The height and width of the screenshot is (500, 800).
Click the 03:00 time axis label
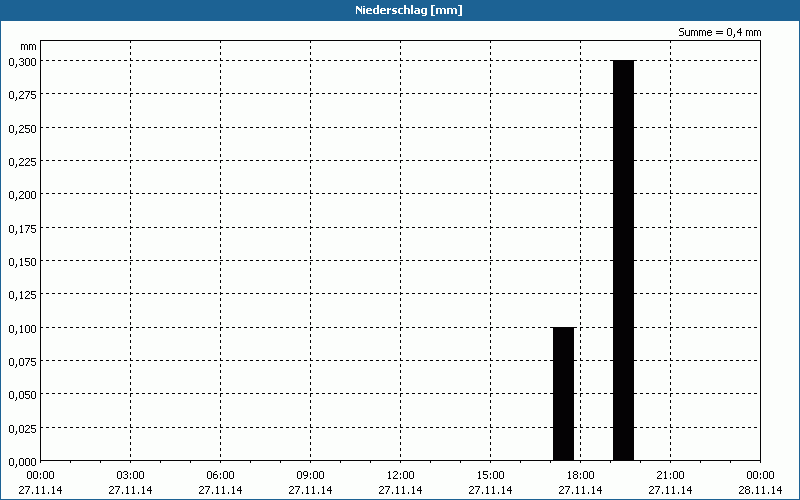(131, 476)
